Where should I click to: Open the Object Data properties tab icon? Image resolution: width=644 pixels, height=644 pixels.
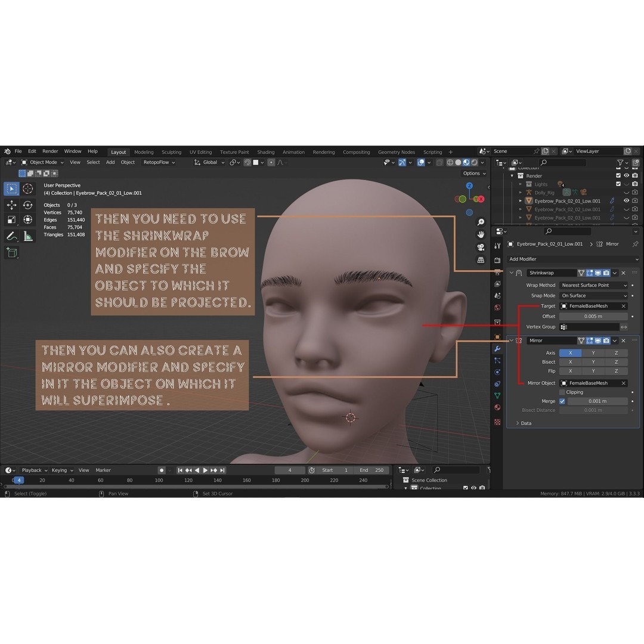[497, 395]
